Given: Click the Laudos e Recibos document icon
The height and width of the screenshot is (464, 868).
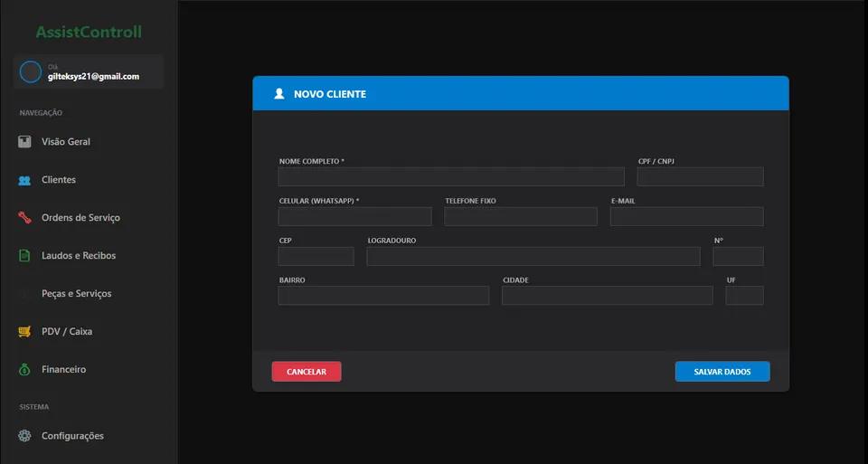Looking at the screenshot, I should 24,255.
